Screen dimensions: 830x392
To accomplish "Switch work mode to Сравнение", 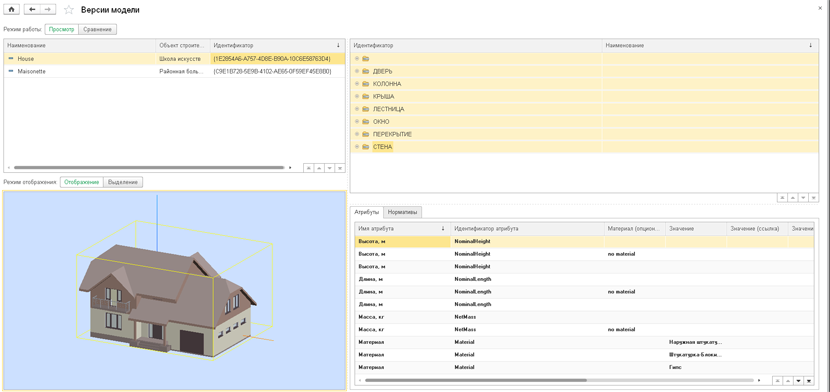I will (97, 30).
